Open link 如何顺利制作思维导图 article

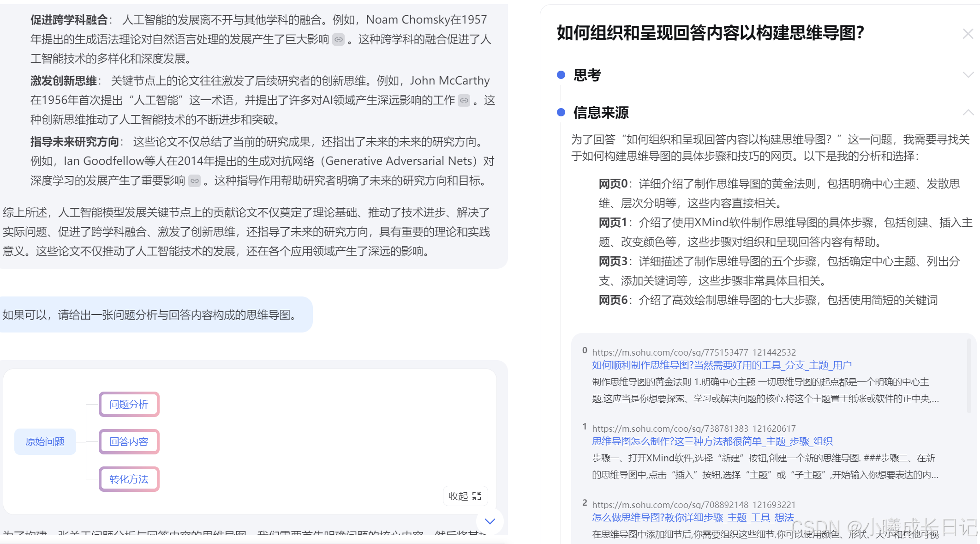tap(722, 365)
